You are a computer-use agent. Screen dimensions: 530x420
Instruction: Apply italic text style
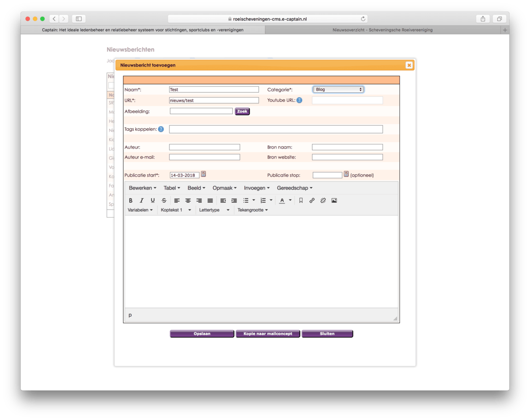[x=142, y=200]
